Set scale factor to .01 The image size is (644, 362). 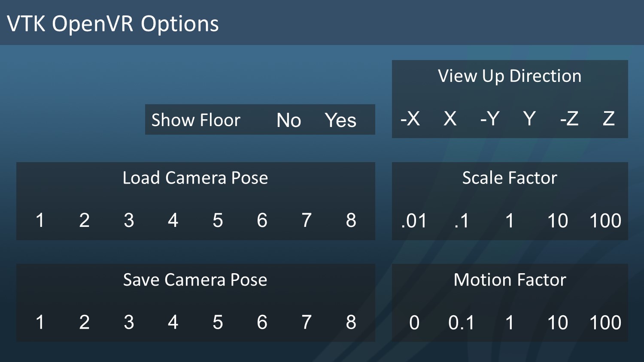413,221
